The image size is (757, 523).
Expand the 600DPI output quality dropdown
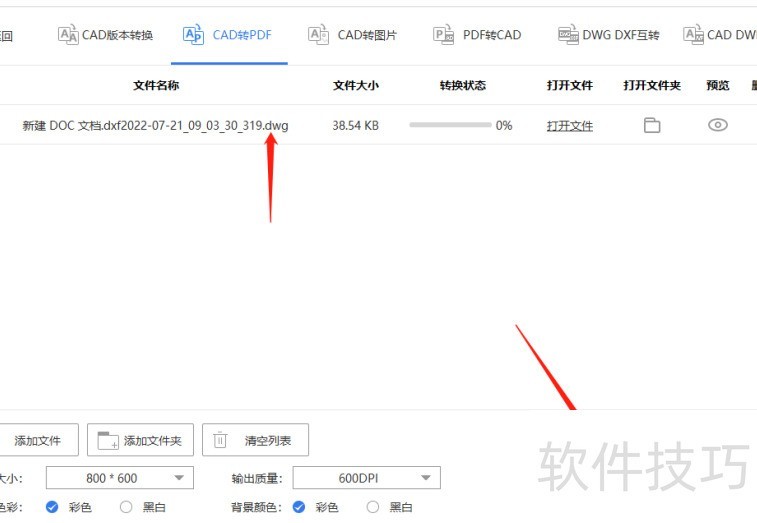366,478
